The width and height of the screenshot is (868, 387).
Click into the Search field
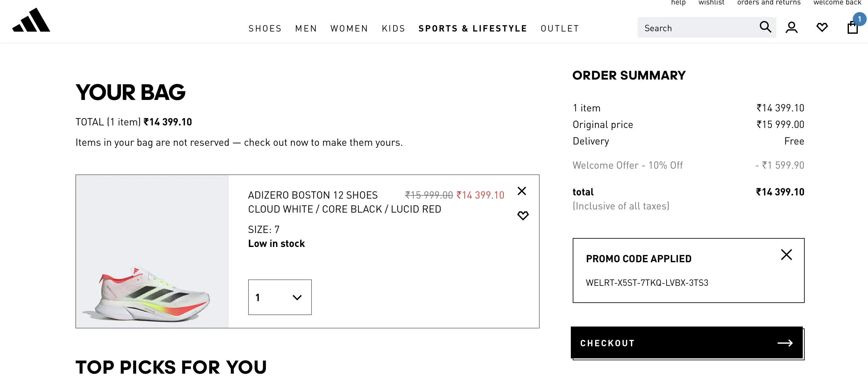click(x=697, y=28)
